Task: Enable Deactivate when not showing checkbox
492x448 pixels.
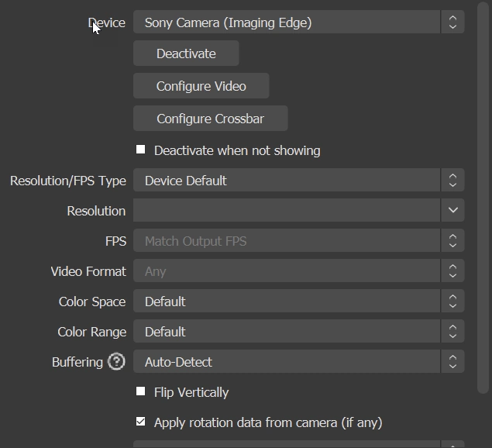Action: [x=141, y=150]
